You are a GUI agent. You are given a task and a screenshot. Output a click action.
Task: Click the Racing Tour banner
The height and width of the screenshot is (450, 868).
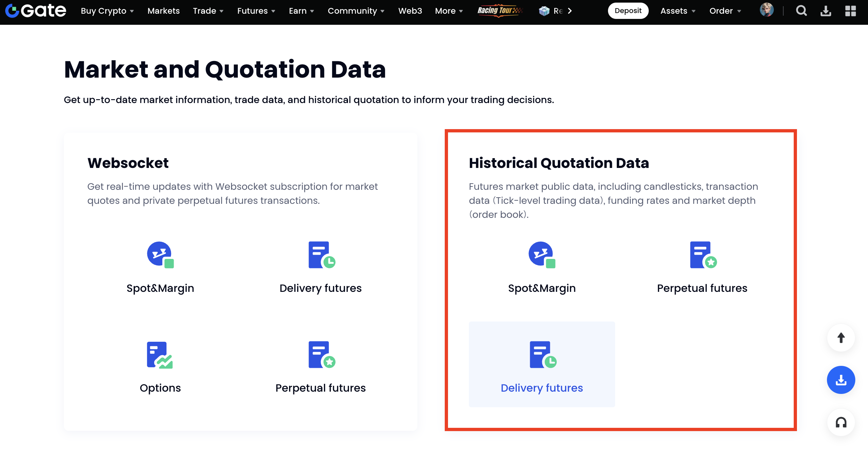click(499, 11)
